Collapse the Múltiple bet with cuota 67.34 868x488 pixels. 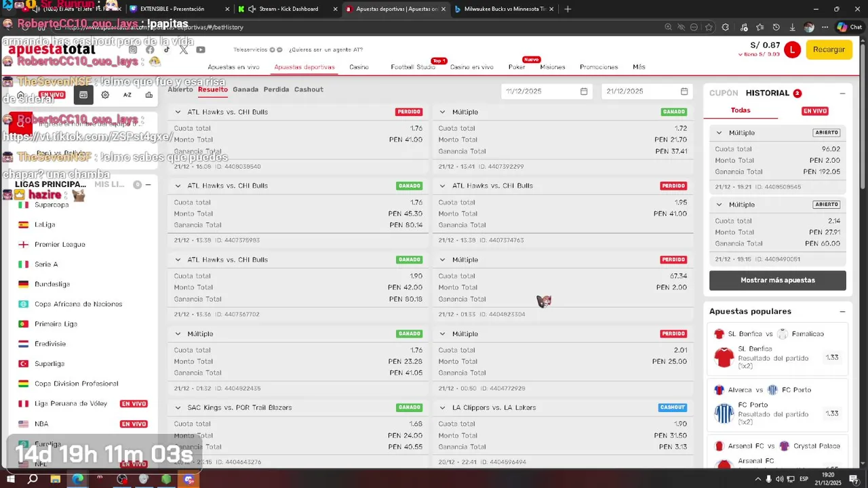coord(443,260)
